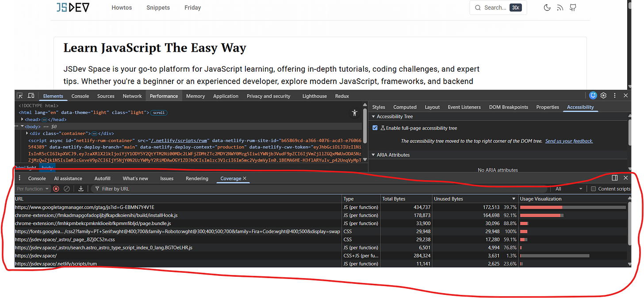644x298 pixels.
Task: Open the Rendering drawer tab
Action: pos(197,179)
